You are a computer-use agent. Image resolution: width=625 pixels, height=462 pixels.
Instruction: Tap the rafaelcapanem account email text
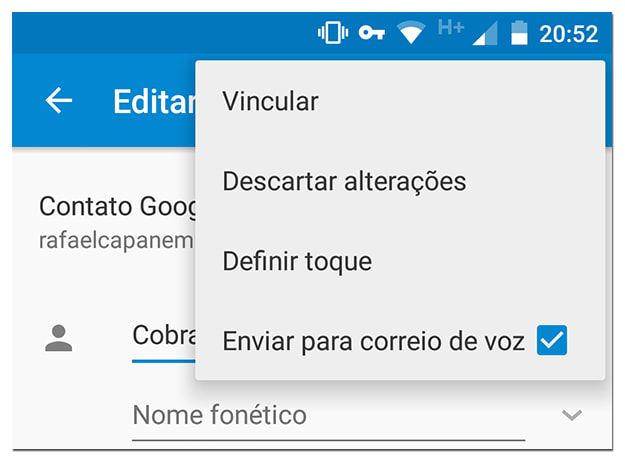116,240
